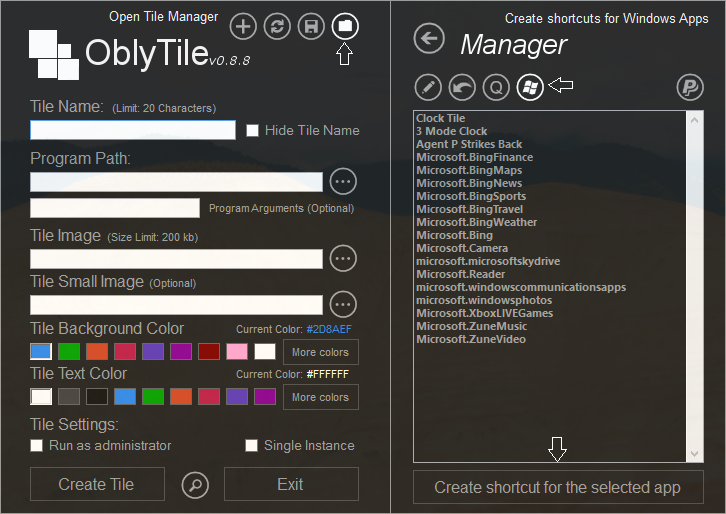Open Windows Apps shortcuts via Windows logo icon
Screen dimensions: 726x514
(530, 87)
